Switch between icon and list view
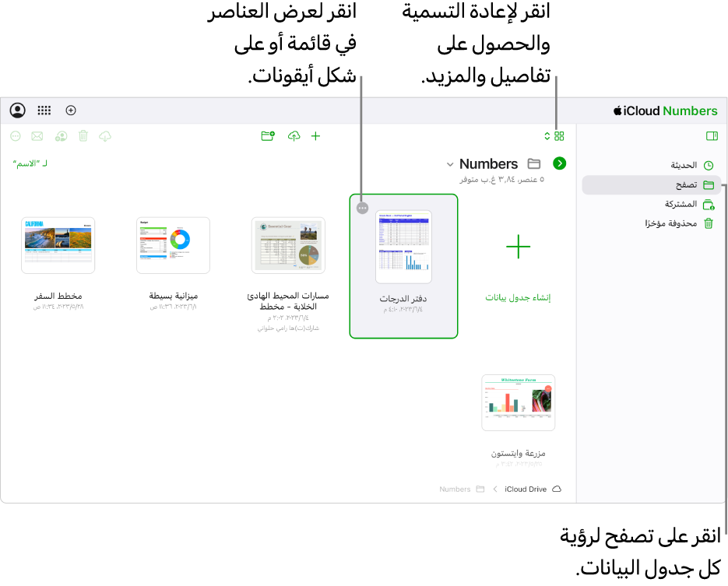Viewport: 728px width, 586px height. click(560, 136)
